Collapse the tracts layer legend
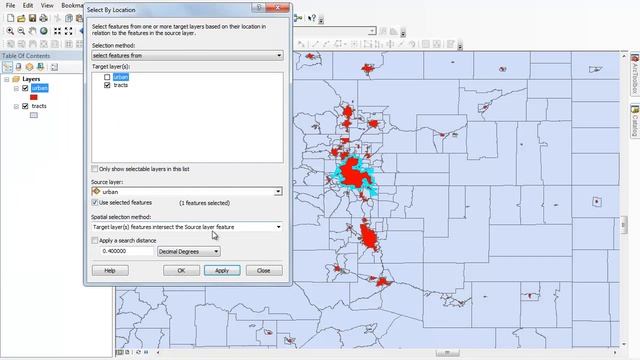 pyautogui.click(x=16, y=107)
